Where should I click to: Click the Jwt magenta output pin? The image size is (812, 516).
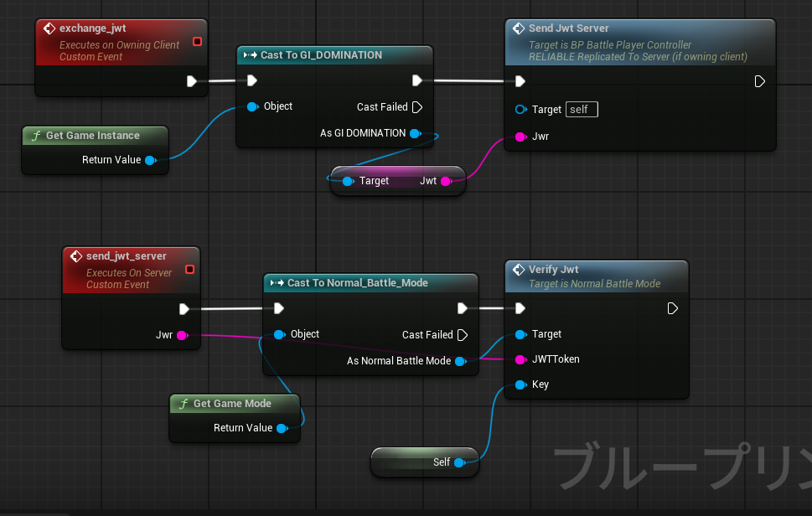pyautogui.click(x=446, y=181)
